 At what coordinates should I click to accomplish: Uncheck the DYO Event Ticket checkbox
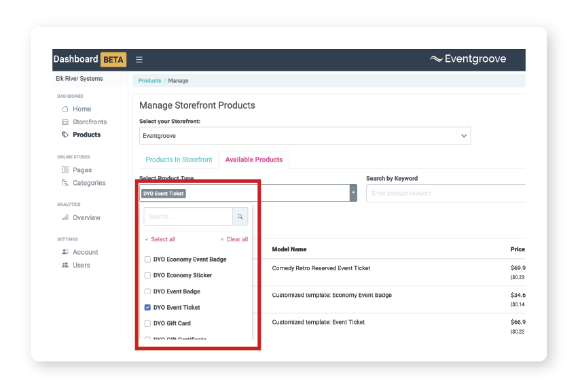pos(147,306)
